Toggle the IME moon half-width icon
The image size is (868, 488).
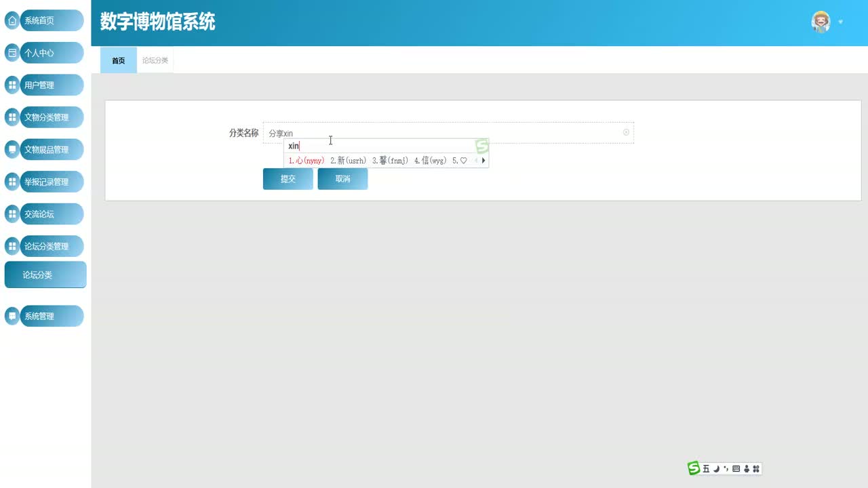pyautogui.click(x=716, y=468)
